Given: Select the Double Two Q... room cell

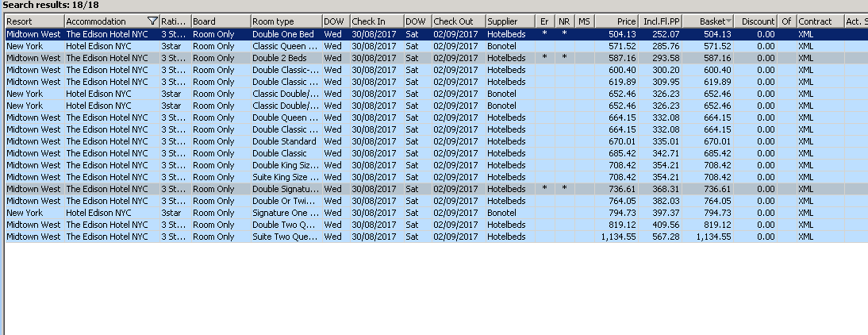Looking at the screenshot, I should (x=286, y=225).
